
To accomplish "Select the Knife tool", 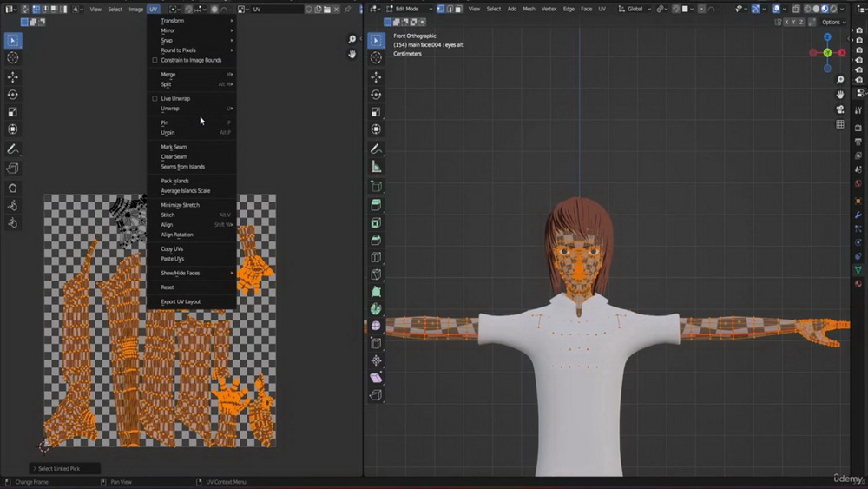I will click(376, 274).
